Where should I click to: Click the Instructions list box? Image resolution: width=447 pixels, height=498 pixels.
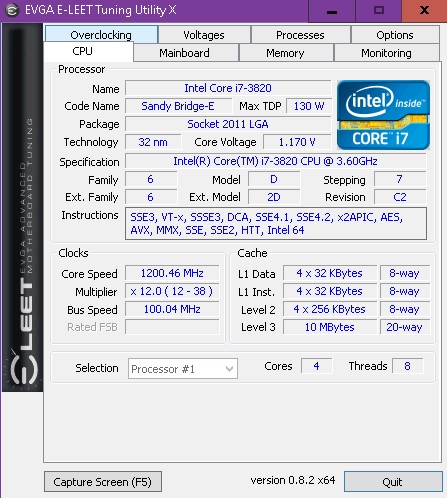pyautogui.click(x=276, y=223)
